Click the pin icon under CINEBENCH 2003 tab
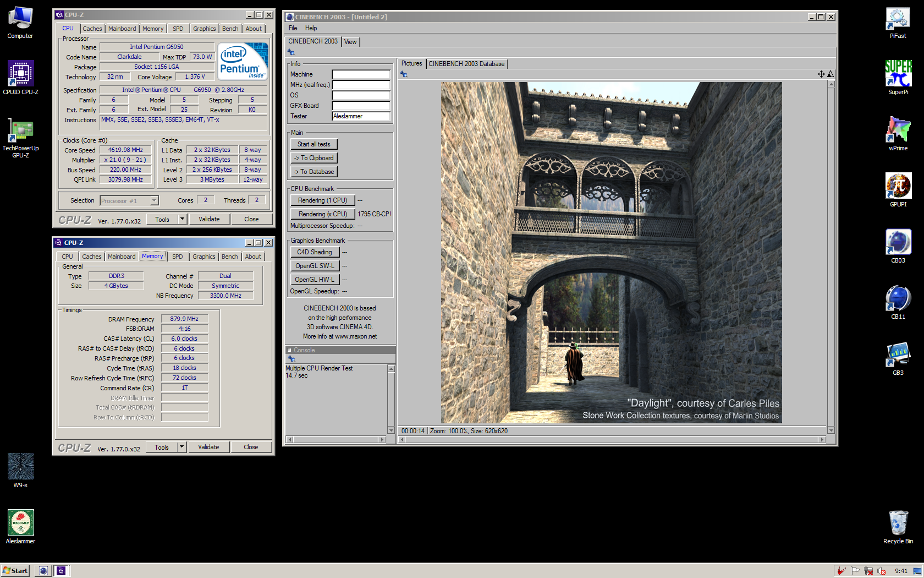 click(x=291, y=52)
